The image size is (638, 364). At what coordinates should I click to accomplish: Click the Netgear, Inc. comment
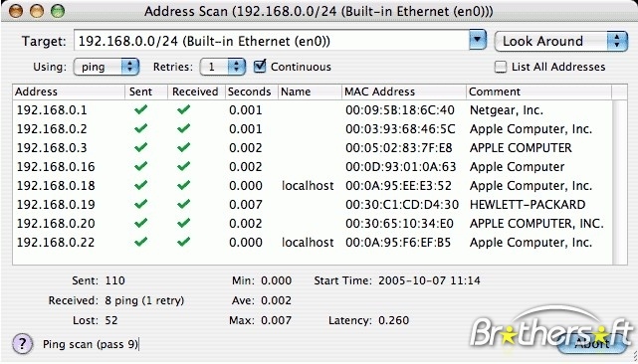coord(507,110)
